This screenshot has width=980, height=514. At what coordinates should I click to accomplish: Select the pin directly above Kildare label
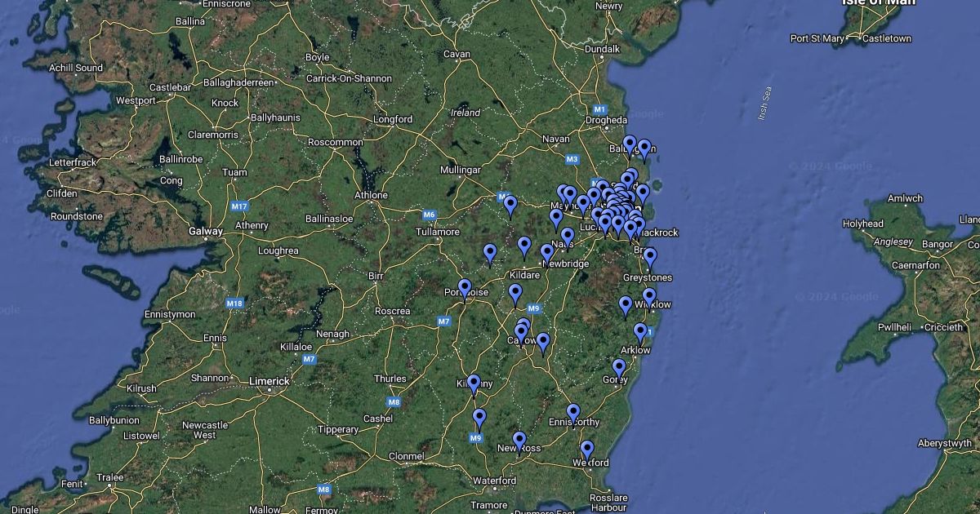tap(524, 247)
